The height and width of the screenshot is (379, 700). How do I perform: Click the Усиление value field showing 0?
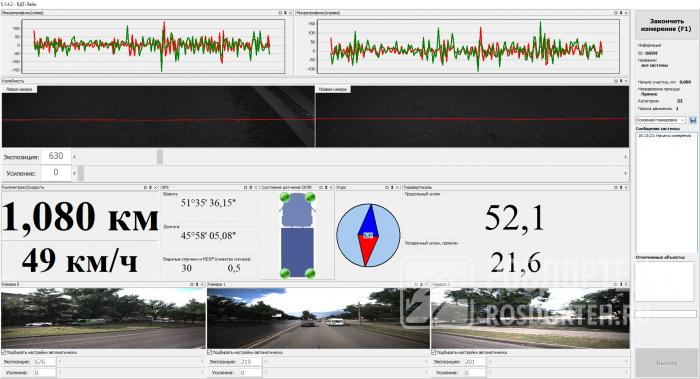click(56, 173)
